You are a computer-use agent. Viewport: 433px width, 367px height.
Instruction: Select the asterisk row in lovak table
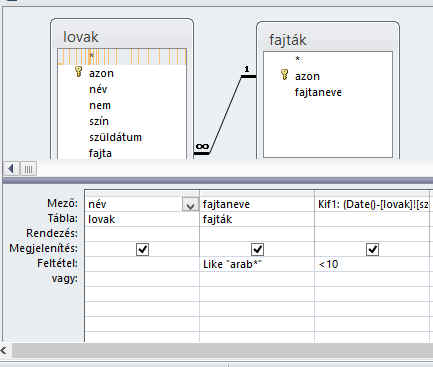pos(122,56)
